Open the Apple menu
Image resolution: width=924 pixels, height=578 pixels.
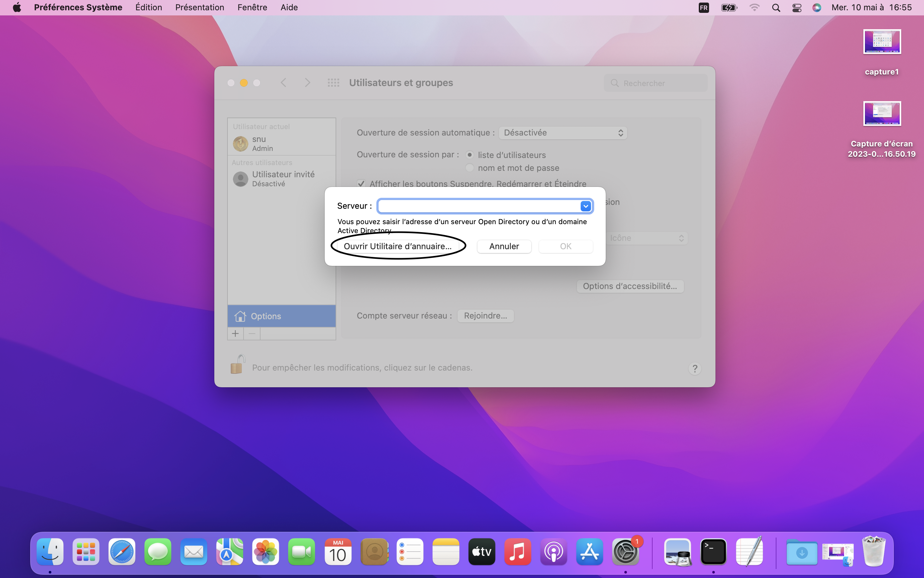tap(17, 8)
